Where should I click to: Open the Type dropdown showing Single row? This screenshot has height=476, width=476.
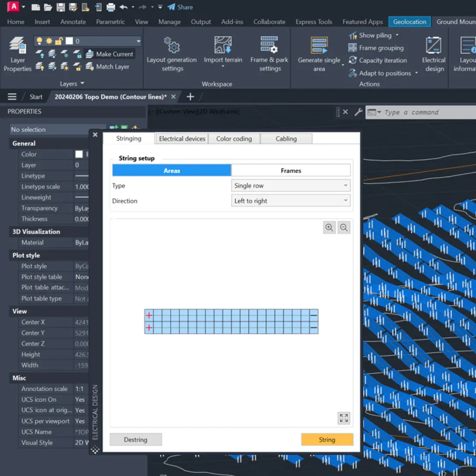(290, 185)
